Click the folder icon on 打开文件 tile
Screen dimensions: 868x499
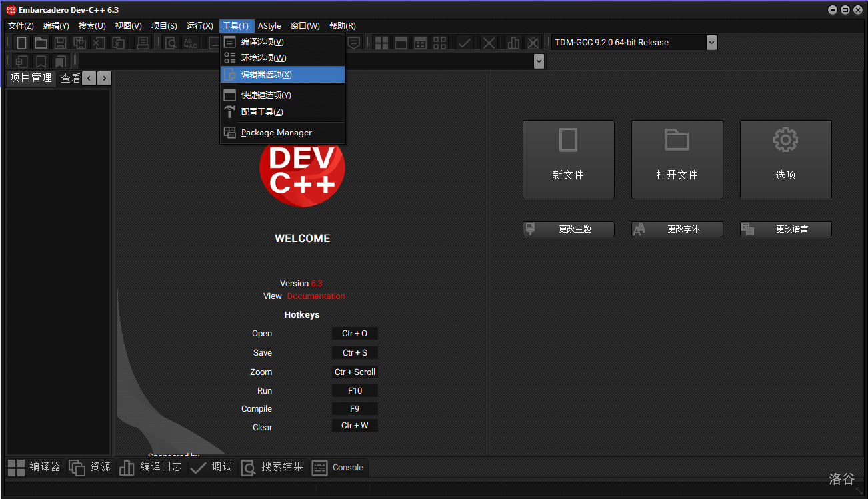pos(677,140)
